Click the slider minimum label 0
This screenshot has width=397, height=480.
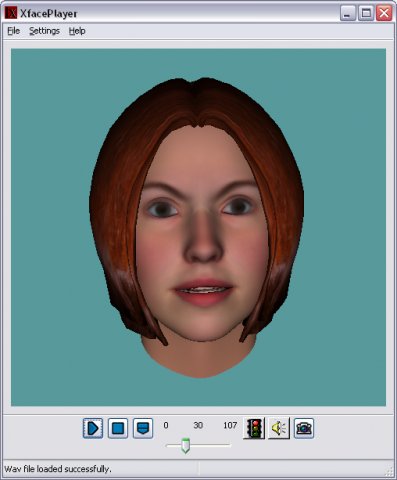166,425
